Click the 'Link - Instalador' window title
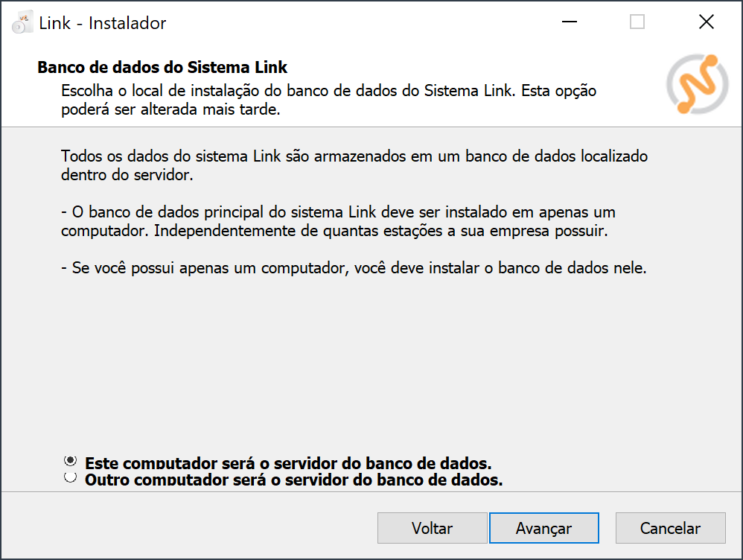 [x=103, y=23]
